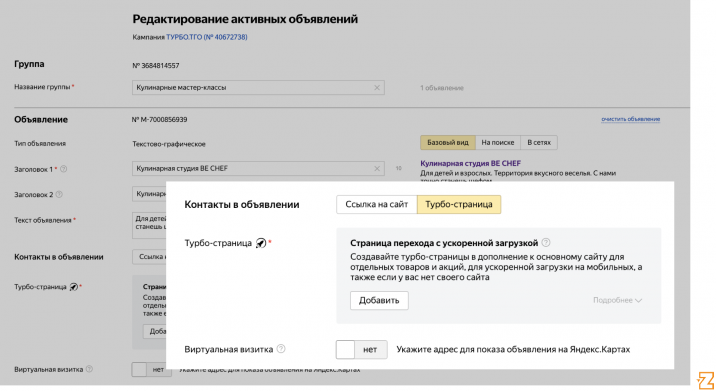Open preview headline 'Кулинарная студия BE CHEF'
The image size is (716, 391).
click(470, 163)
